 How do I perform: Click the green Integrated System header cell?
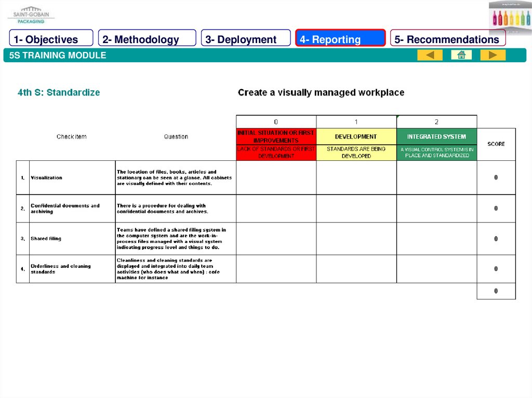click(x=436, y=137)
